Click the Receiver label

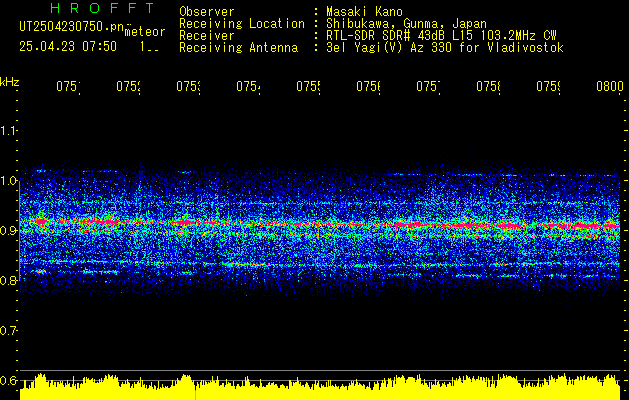(x=207, y=36)
